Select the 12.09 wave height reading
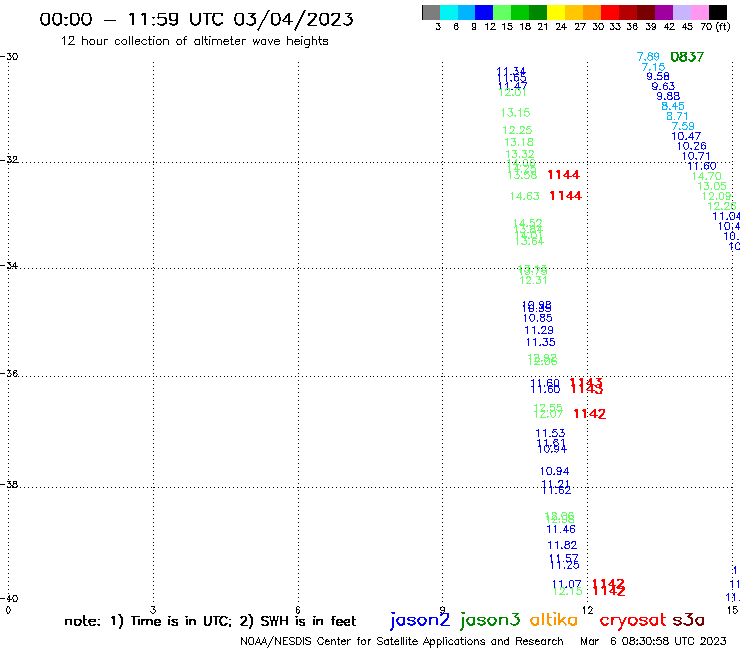 [717, 196]
